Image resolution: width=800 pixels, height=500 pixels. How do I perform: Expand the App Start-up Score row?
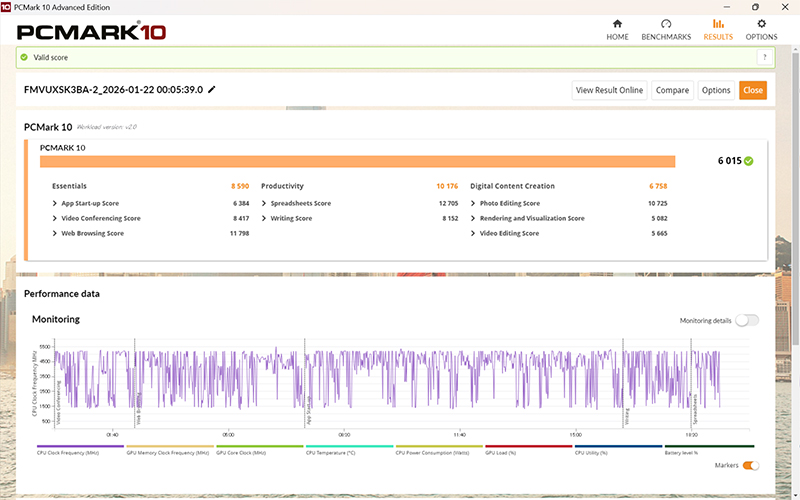(90, 203)
